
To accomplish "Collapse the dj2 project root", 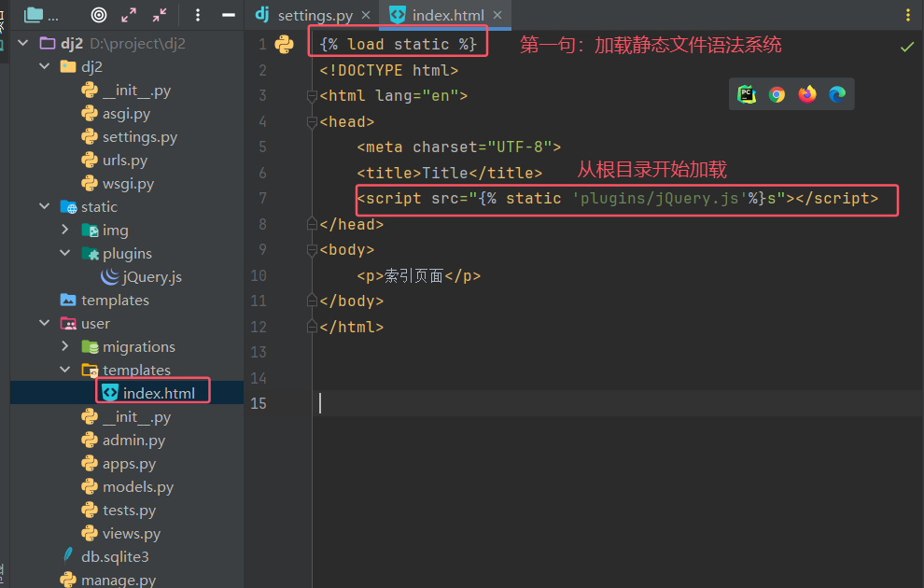I will pos(23,43).
